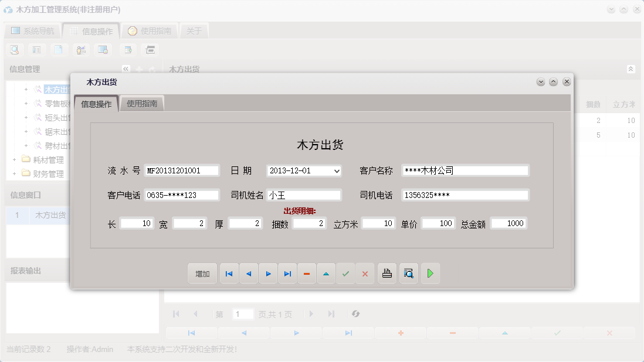Click the red X to cancel editing
The height and width of the screenshot is (362, 644).
(365, 273)
